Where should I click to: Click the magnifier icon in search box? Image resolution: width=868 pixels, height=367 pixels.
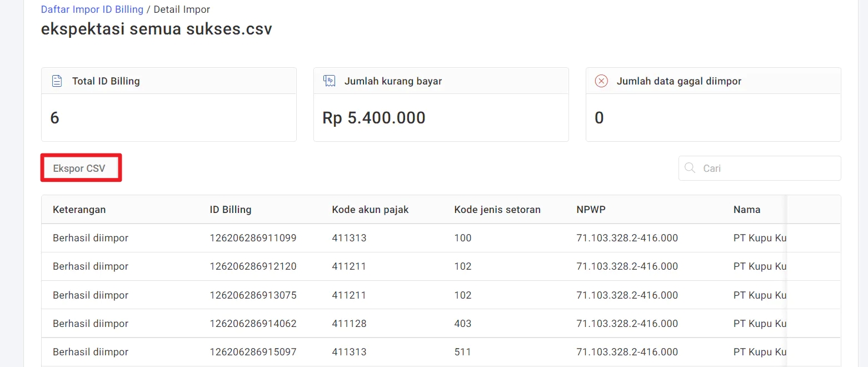(x=690, y=168)
